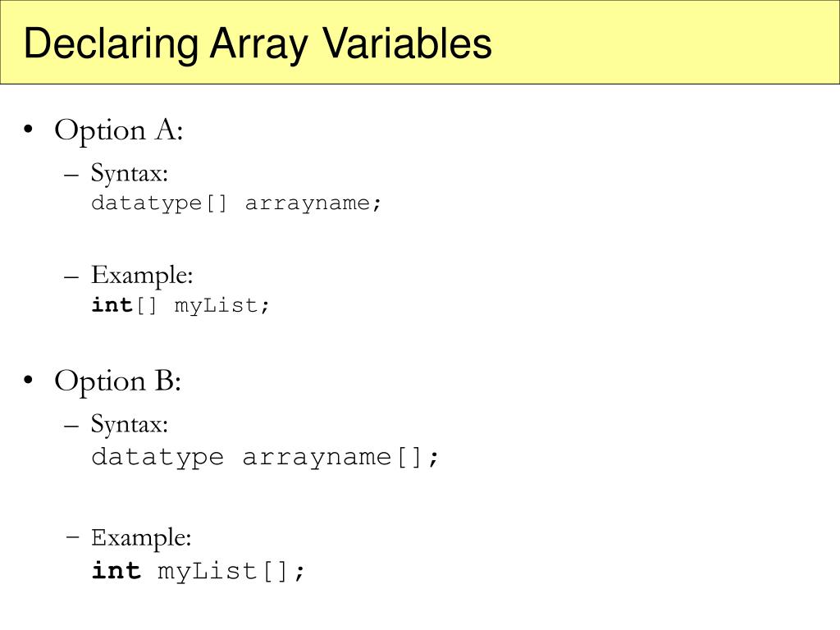Click the 'Declaring Array Variables' slide title
840x630 pixels.
pos(258,44)
